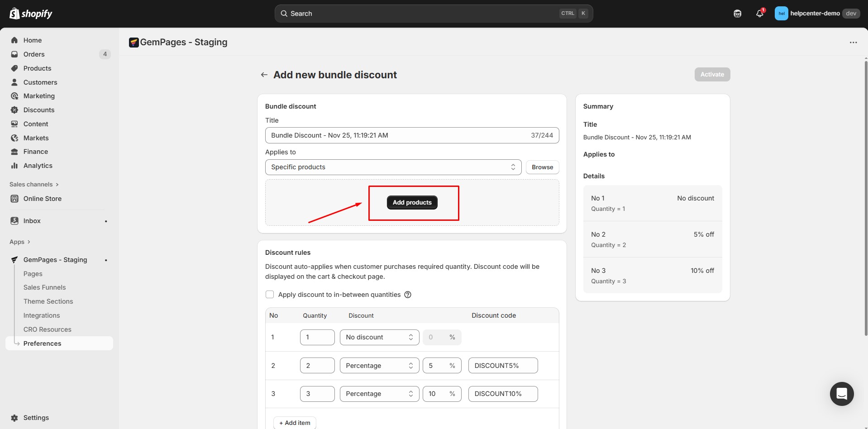Open the Sidekick assistant icon in top bar
868x429 pixels.
tap(737, 14)
